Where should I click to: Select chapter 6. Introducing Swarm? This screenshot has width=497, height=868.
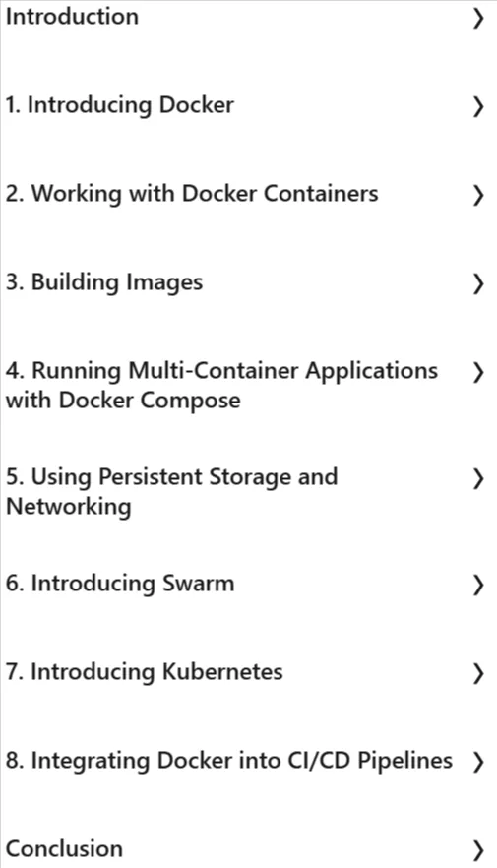pos(120,583)
